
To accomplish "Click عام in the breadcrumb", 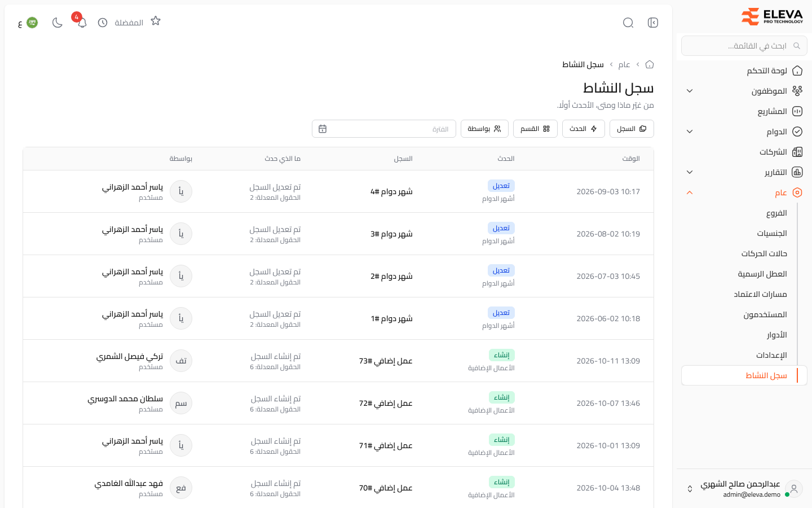I will pos(624,64).
